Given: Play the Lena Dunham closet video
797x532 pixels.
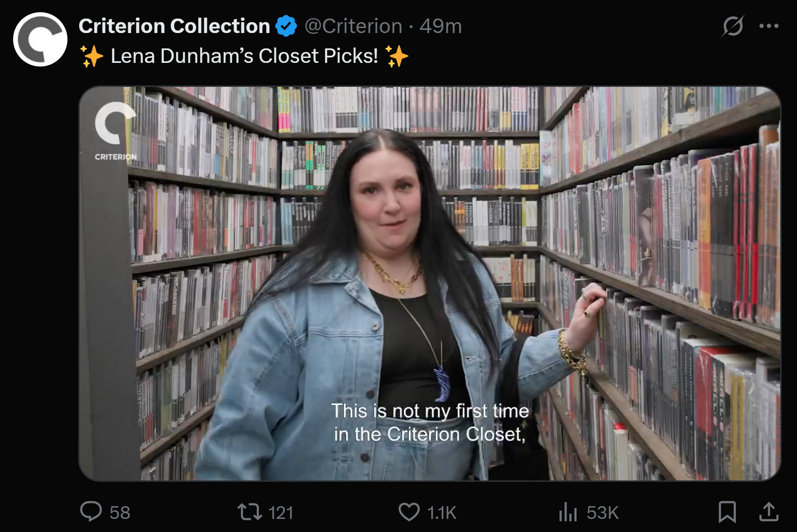Looking at the screenshot, I should point(430,284).
